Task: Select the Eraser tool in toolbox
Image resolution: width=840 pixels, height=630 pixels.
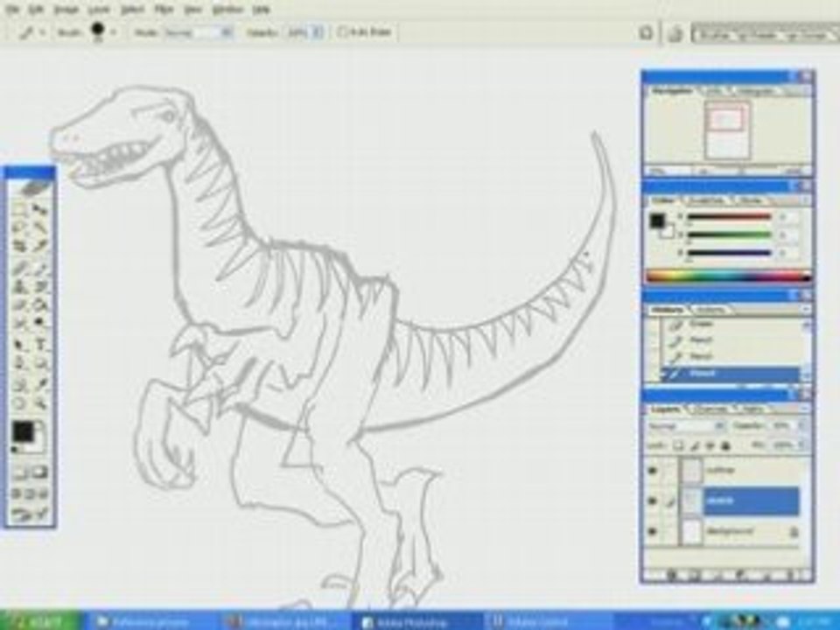Action: 20,304
